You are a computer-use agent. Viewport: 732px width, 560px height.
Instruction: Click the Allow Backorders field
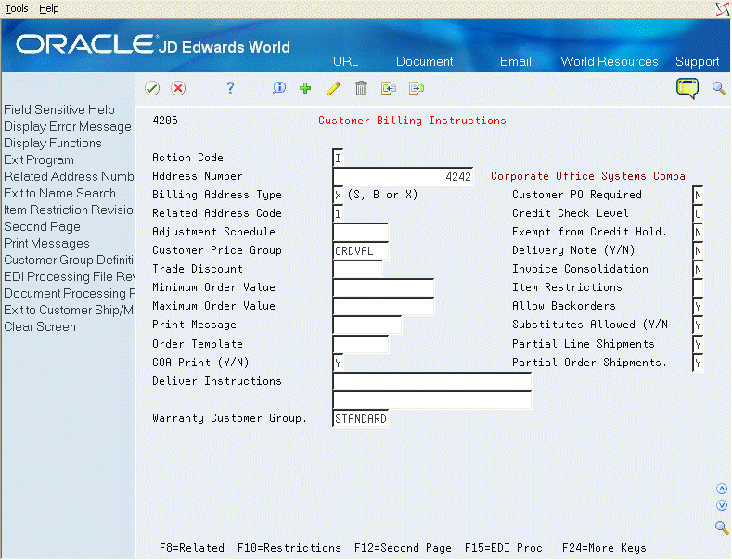coord(698,307)
